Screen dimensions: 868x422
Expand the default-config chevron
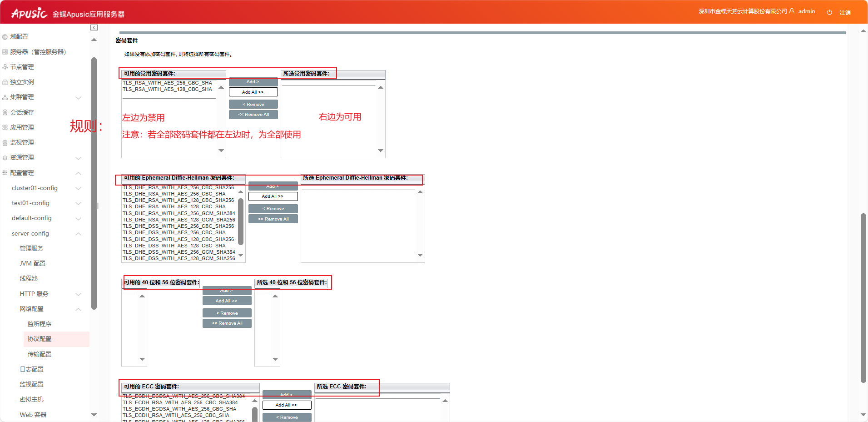pyautogui.click(x=78, y=219)
